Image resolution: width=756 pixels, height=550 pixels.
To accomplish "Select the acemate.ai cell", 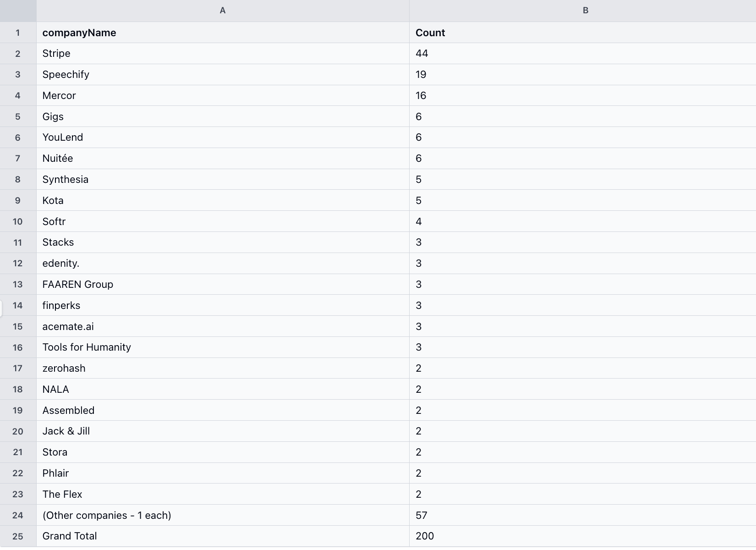I will pyautogui.click(x=223, y=326).
